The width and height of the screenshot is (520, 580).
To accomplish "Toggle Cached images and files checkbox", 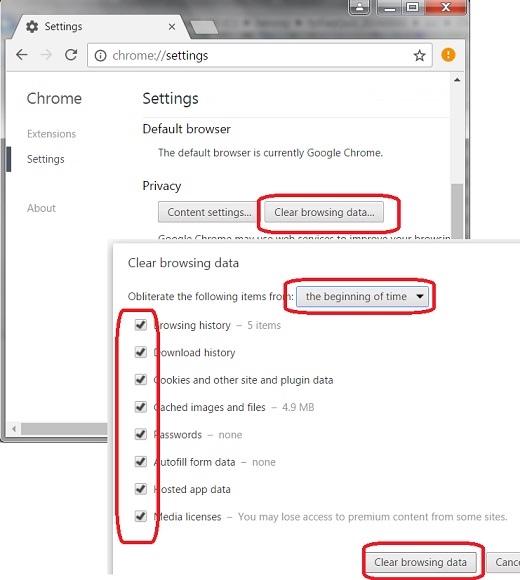I will point(141,407).
